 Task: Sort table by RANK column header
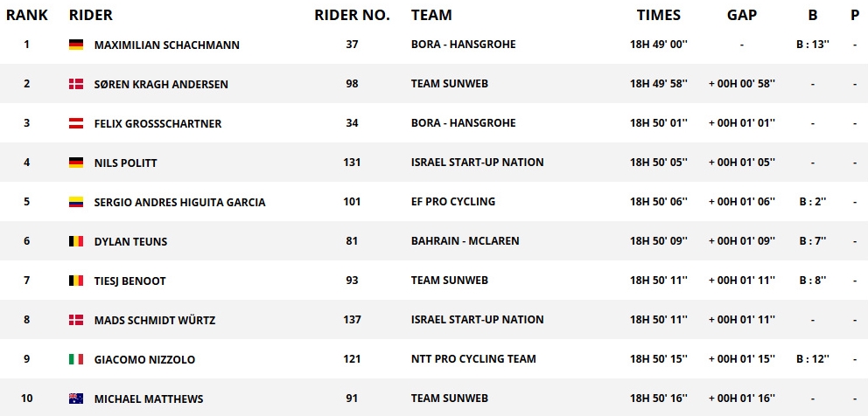point(27,16)
